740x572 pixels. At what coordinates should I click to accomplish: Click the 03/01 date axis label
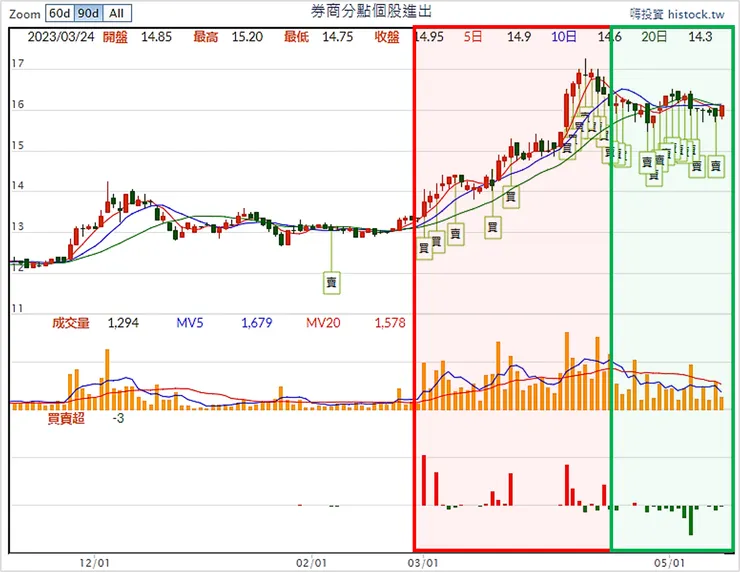pyautogui.click(x=423, y=563)
